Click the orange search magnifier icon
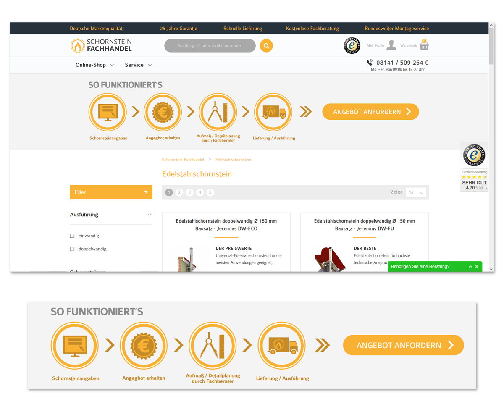This screenshot has height=420, width=504. pyautogui.click(x=266, y=45)
